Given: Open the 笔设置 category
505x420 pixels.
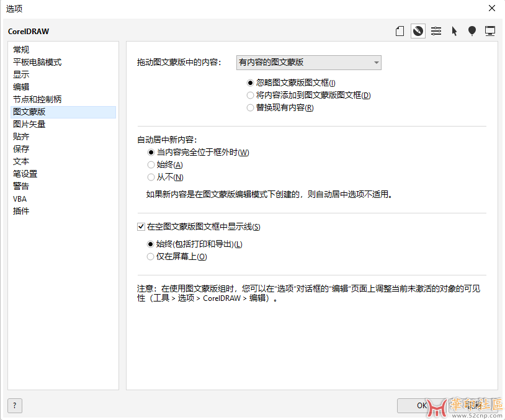Looking at the screenshot, I should coord(63,174).
